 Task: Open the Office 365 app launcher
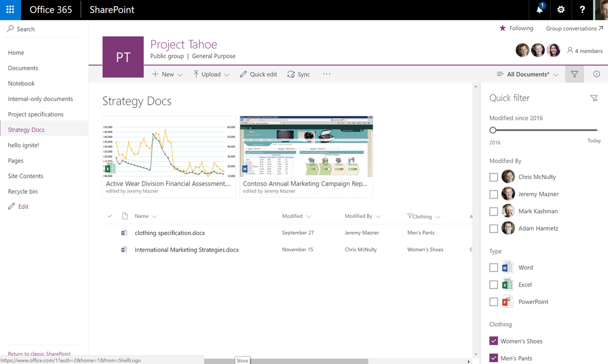pyautogui.click(x=10, y=10)
